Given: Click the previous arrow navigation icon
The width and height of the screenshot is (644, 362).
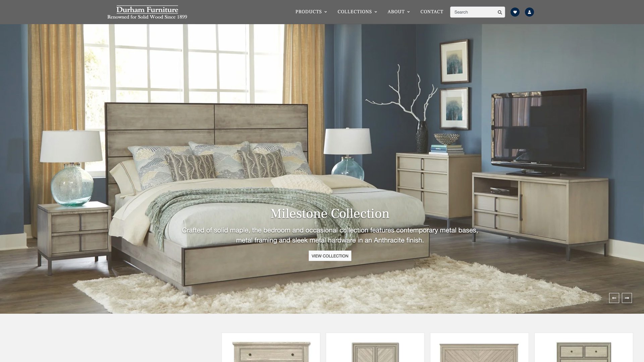Looking at the screenshot, I should coord(614,297).
